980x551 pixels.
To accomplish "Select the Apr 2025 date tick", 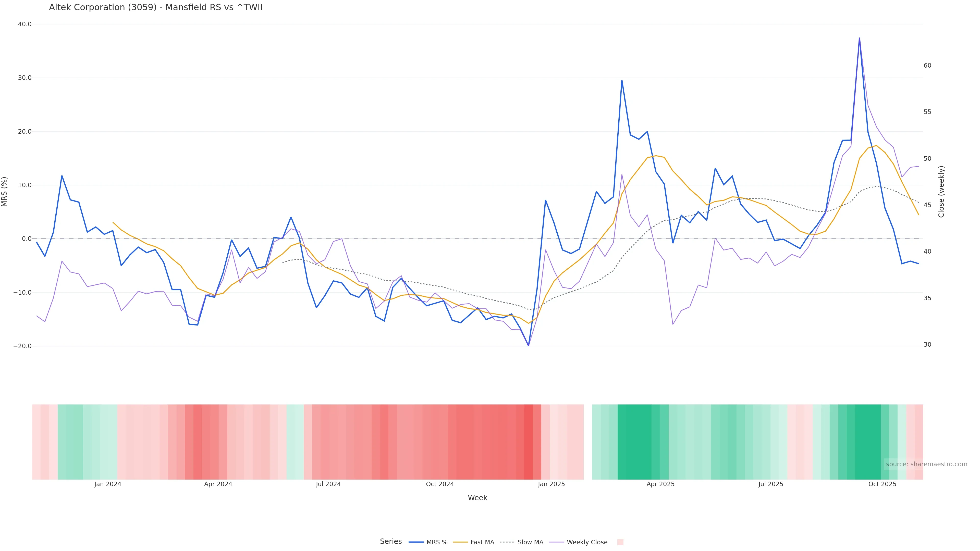I will pyautogui.click(x=660, y=484).
